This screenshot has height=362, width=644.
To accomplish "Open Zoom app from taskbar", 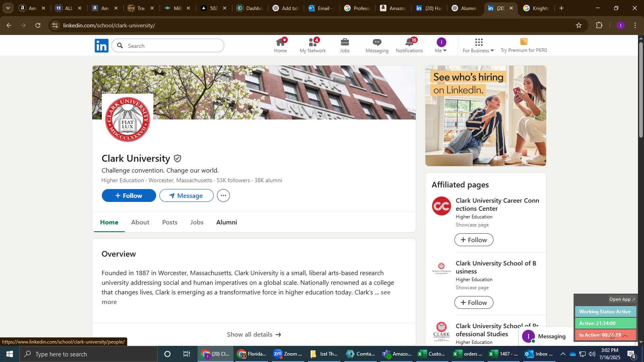I will coord(287,354).
